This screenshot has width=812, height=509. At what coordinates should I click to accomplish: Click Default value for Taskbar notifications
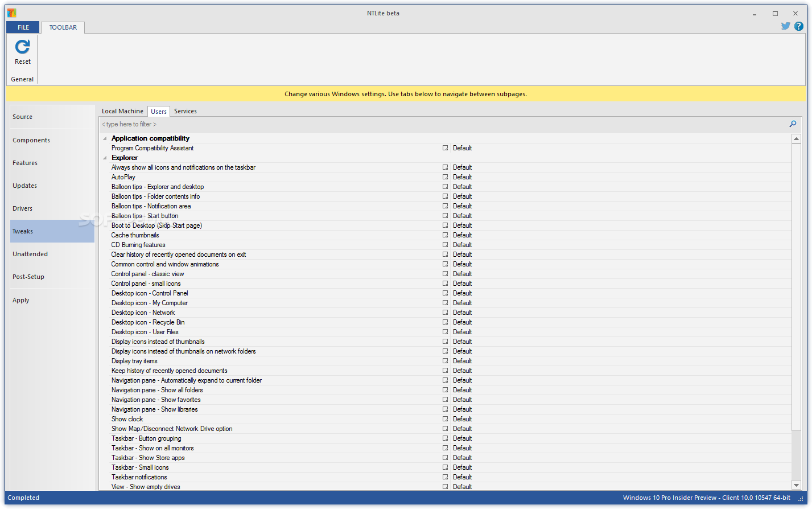pos(462,477)
